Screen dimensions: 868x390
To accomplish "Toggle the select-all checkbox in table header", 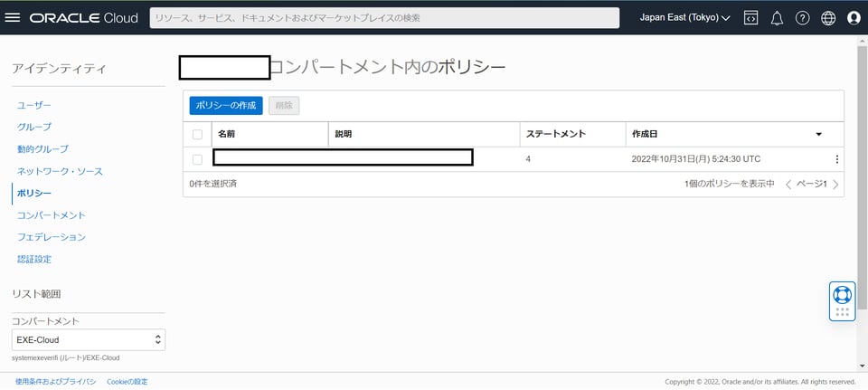I will point(198,134).
